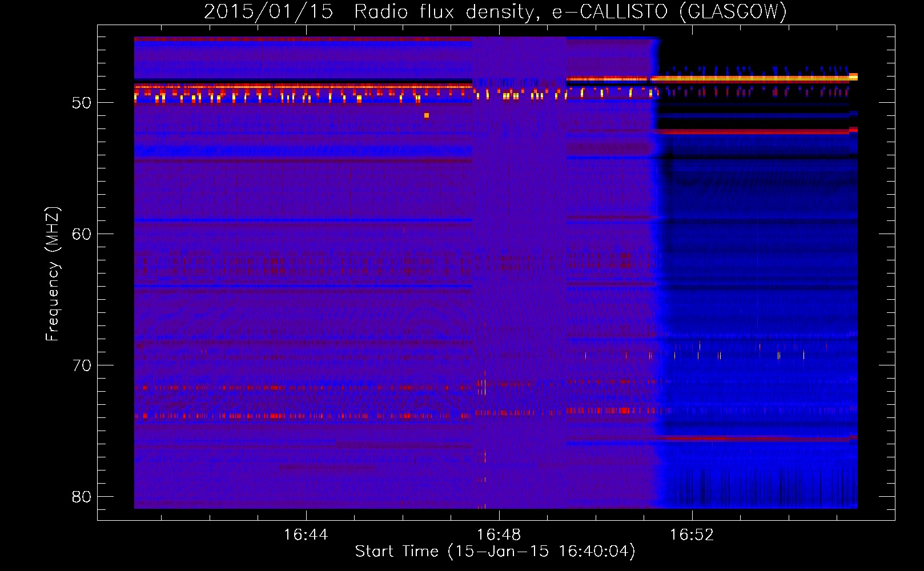924x571 pixels.
Task: Click the '80' frequency tick label
Action: [82, 497]
